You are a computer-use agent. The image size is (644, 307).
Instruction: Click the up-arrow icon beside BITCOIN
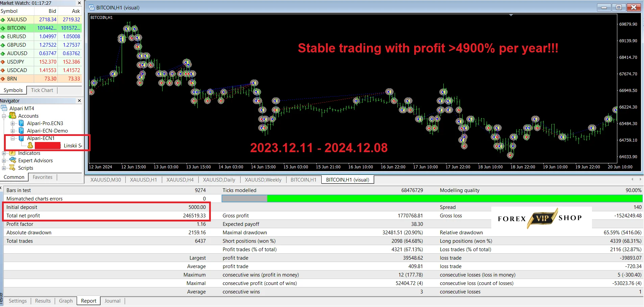click(x=3, y=28)
